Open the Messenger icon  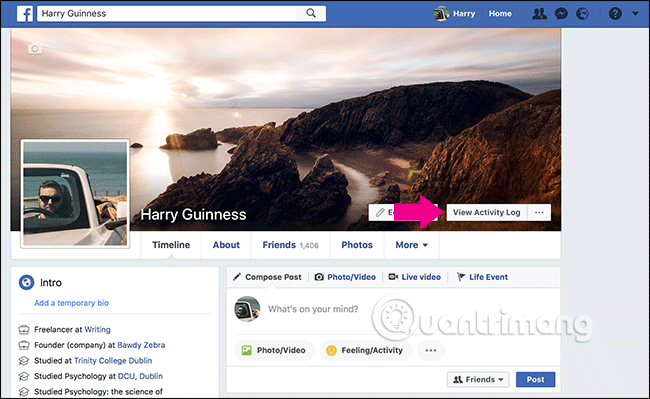pos(561,14)
